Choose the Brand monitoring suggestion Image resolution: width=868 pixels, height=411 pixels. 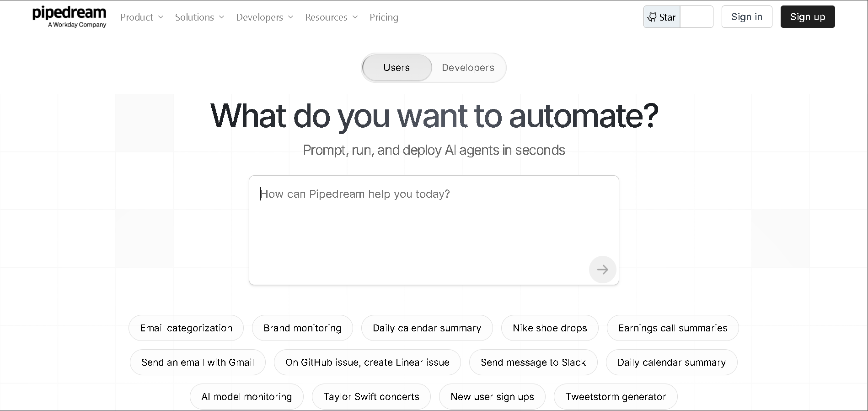click(302, 328)
